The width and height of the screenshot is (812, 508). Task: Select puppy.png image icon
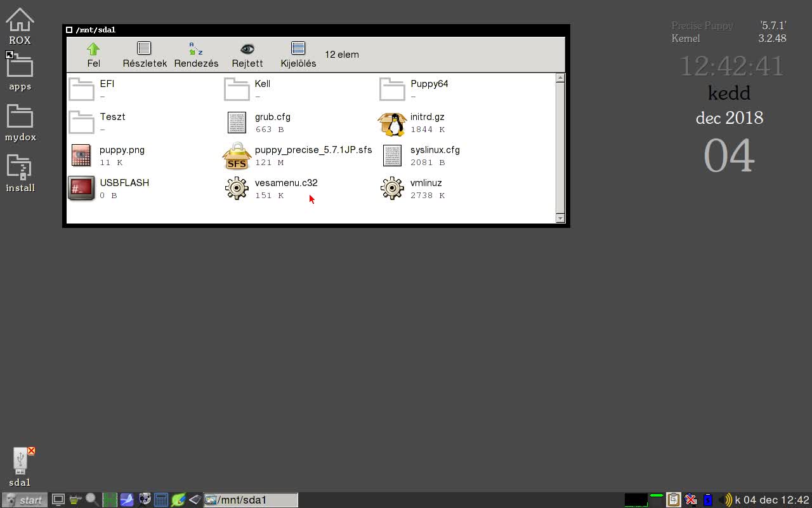click(x=81, y=156)
